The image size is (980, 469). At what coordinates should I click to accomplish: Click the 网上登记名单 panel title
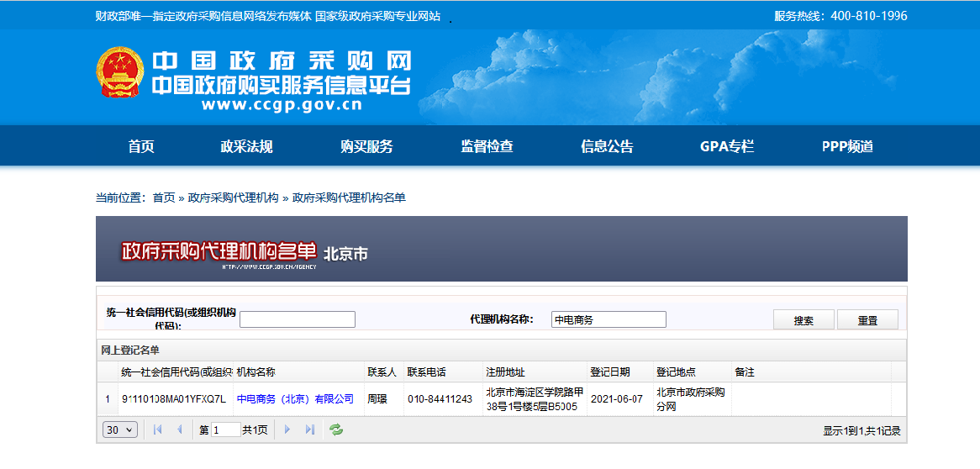[x=130, y=350]
